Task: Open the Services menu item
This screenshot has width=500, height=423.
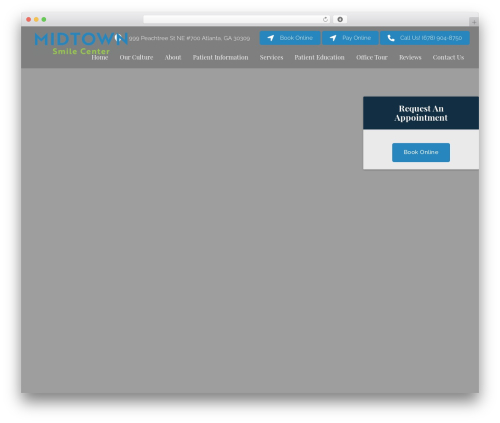Action: (x=271, y=57)
